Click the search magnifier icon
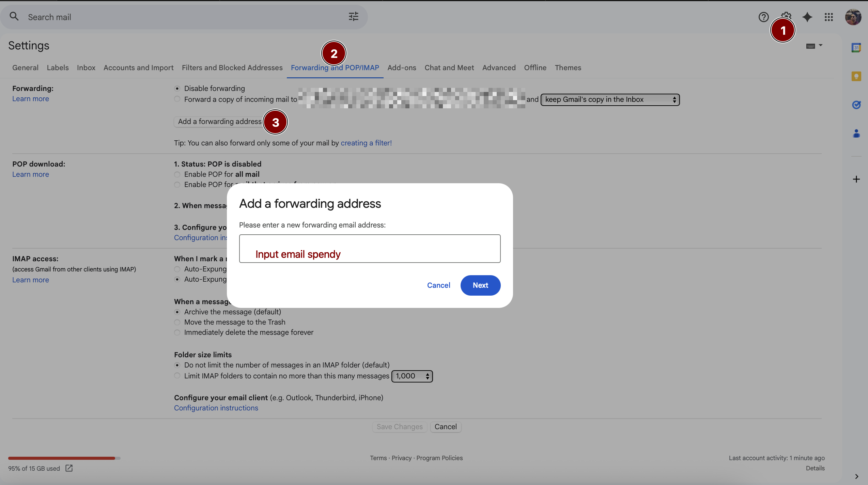Screen dimensions: 868x485 pos(14,16)
